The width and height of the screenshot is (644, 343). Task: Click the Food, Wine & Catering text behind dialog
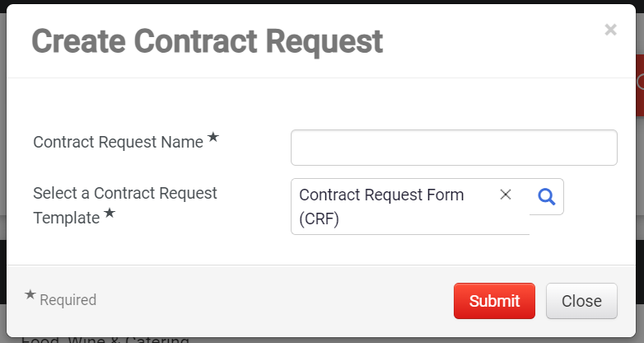[x=105, y=341]
